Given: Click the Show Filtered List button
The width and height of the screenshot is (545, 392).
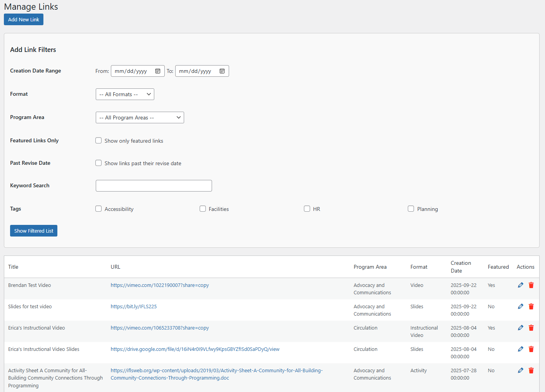Looking at the screenshot, I should click(34, 231).
